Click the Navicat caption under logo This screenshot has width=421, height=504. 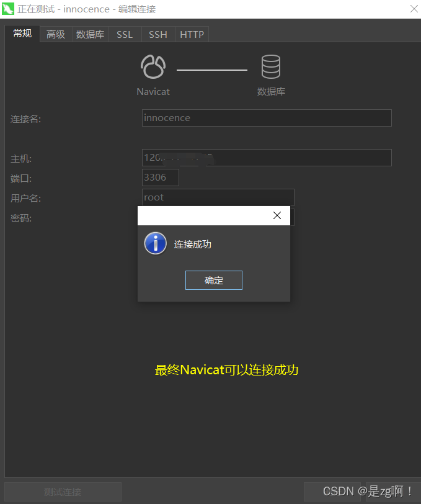[153, 92]
